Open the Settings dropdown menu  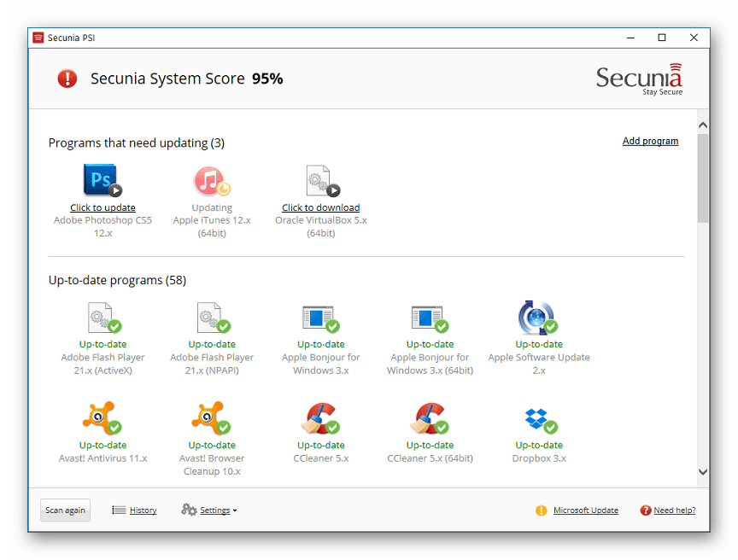pyautogui.click(x=209, y=510)
